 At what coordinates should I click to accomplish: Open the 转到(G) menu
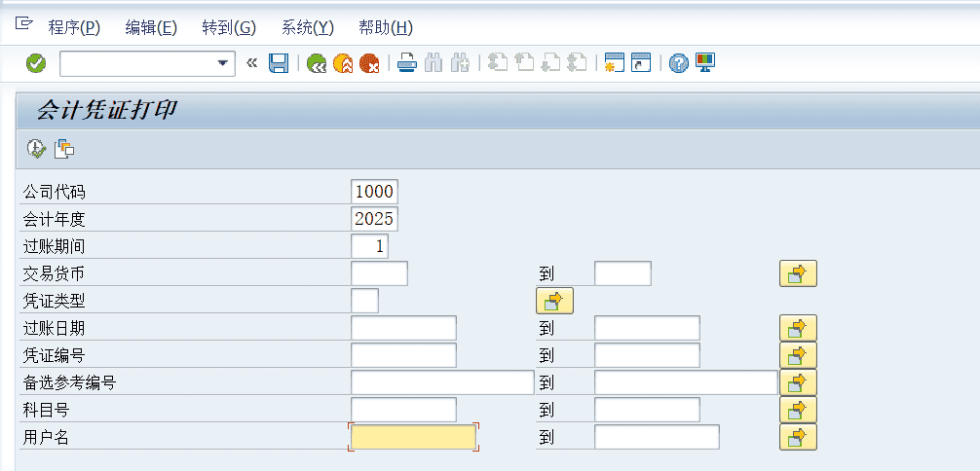click(x=229, y=27)
